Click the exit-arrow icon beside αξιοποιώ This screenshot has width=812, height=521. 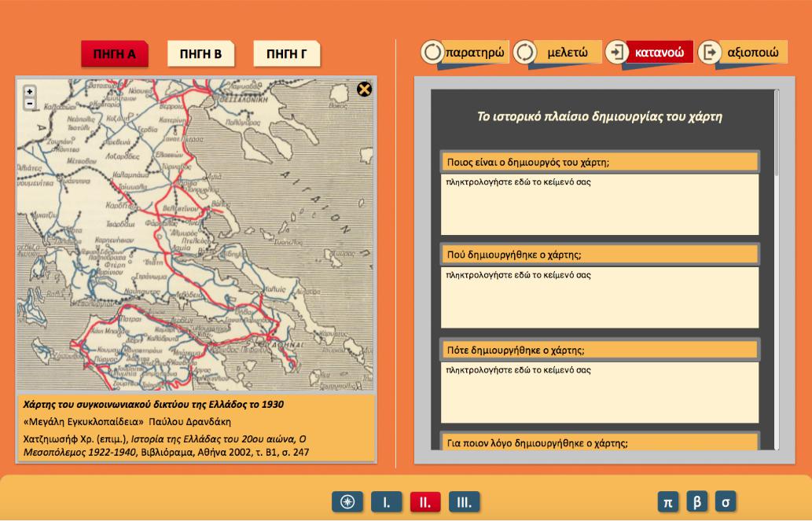710,53
